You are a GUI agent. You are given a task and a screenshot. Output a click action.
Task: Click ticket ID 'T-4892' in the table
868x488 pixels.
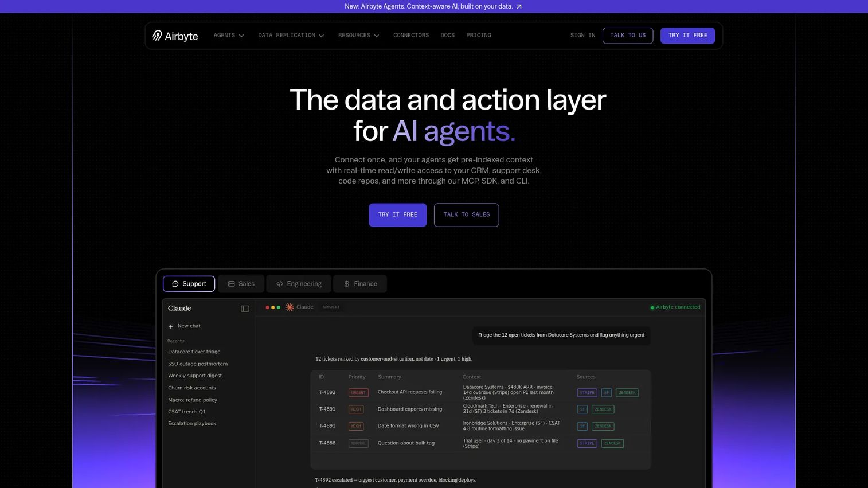click(327, 393)
